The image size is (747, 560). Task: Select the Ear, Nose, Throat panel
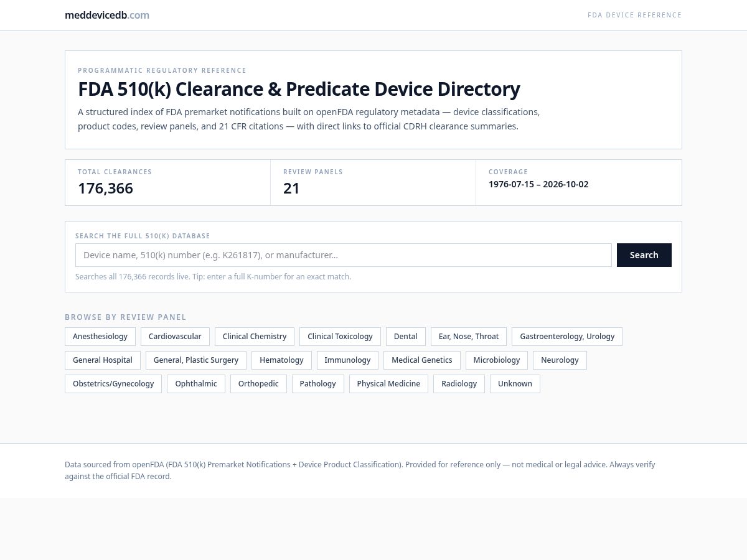tap(469, 337)
